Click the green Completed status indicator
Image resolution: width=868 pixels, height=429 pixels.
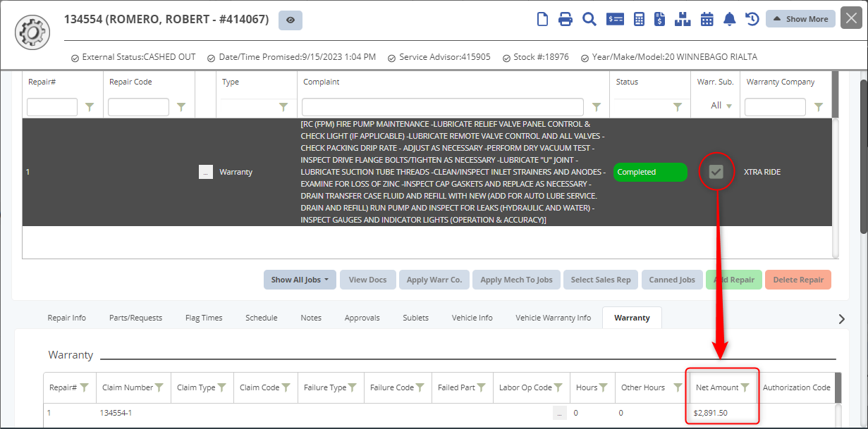(x=650, y=172)
